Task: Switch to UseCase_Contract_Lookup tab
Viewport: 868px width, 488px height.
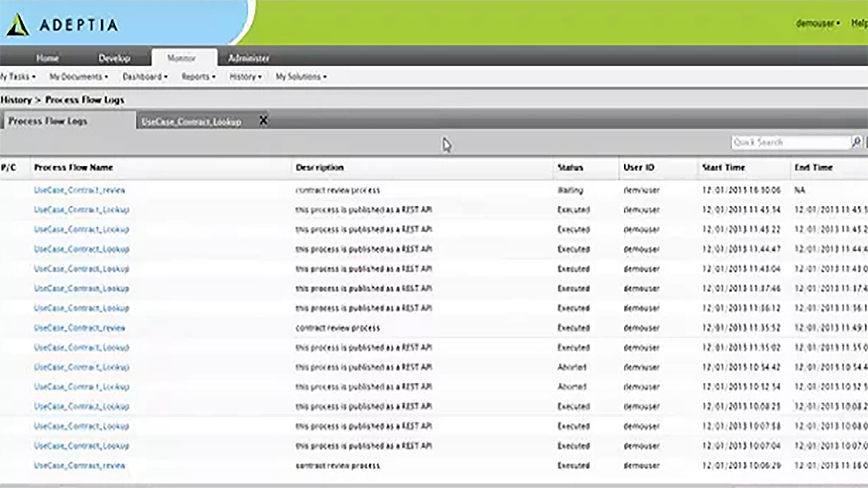Action: click(191, 122)
